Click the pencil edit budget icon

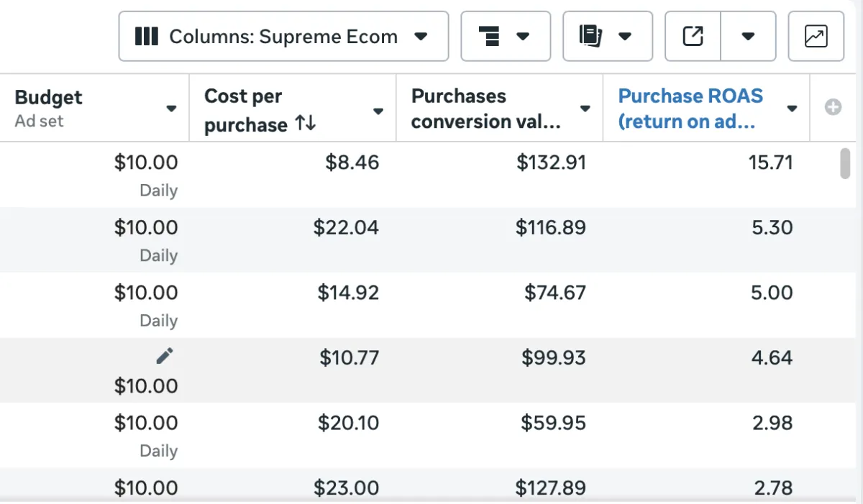(165, 355)
